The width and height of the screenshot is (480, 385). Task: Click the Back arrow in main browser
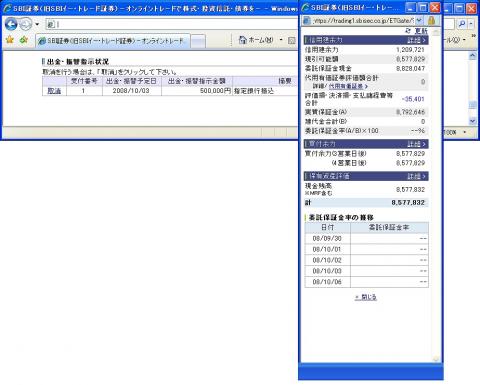(x=11, y=24)
